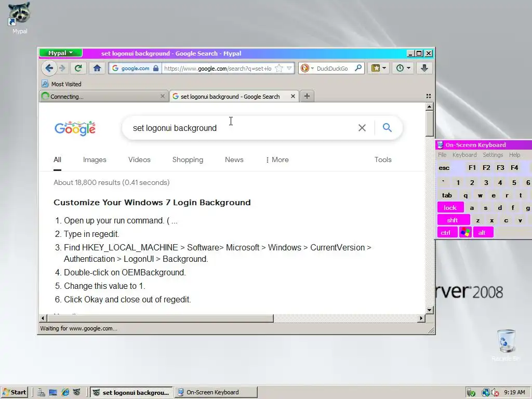532x399 pixels.
Task: Click the vertical scrollbar up arrow
Action: [429, 107]
